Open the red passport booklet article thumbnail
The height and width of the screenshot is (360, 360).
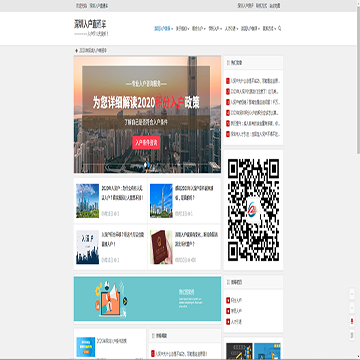(161, 247)
